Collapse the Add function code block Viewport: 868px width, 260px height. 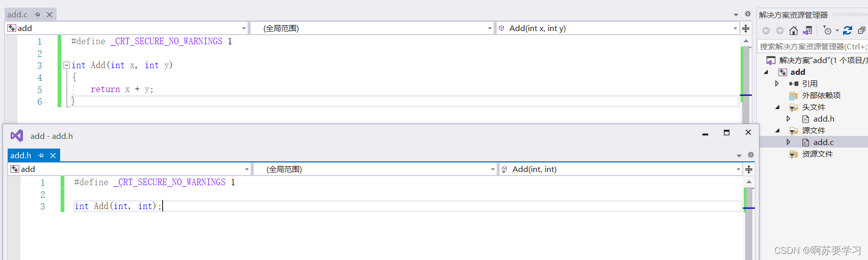[x=66, y=65]
